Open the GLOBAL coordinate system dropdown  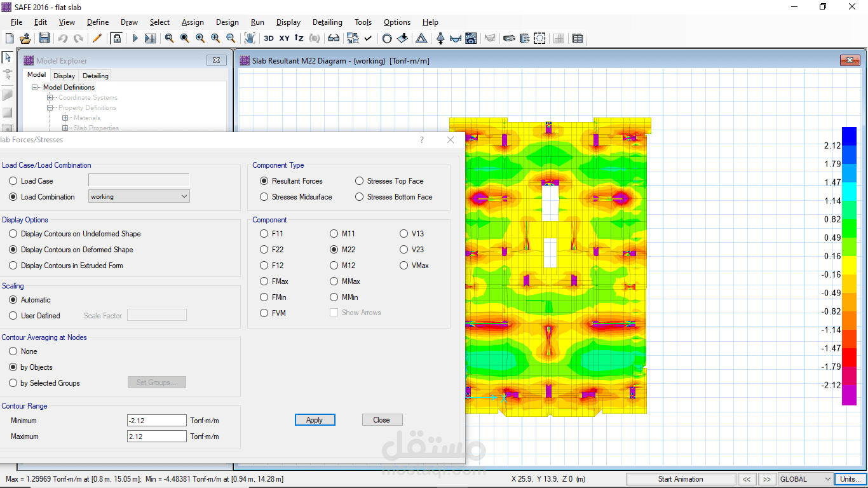coord(805,479)
